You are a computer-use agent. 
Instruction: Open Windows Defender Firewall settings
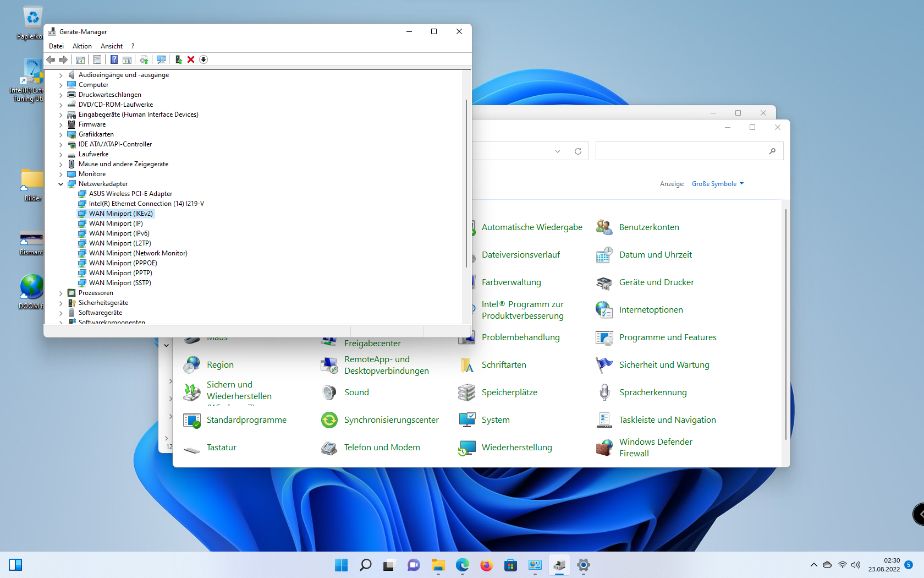pyautogui.click(x=656, y=447)
